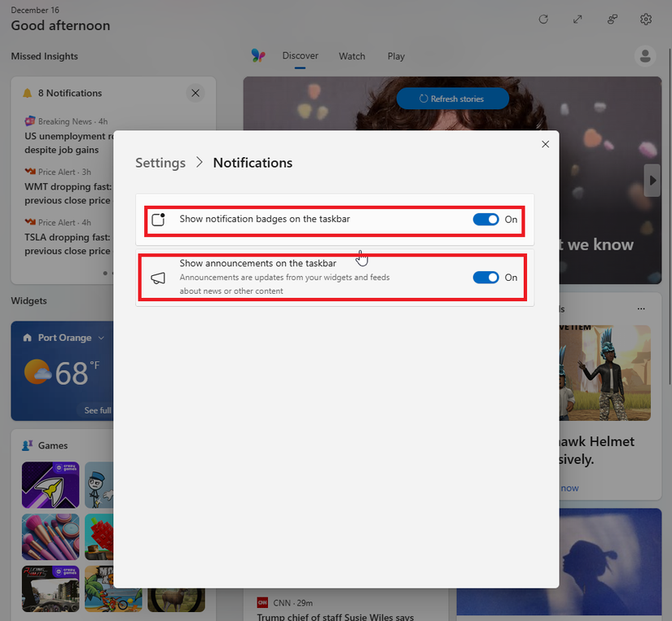
Task: Open the Play tab
Action: tap(396, 56)
